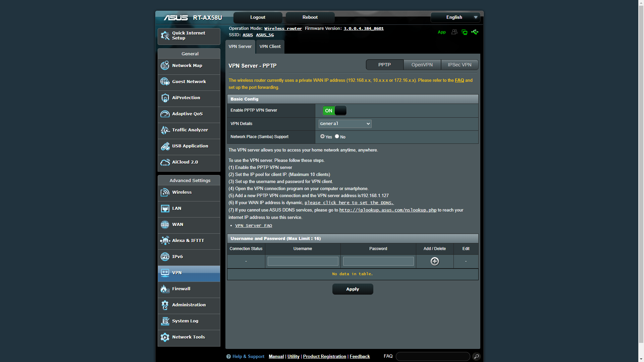Select No for Samba support
Image resolution: width=644 pixels, height=362 pixels.
pos(337,136)
